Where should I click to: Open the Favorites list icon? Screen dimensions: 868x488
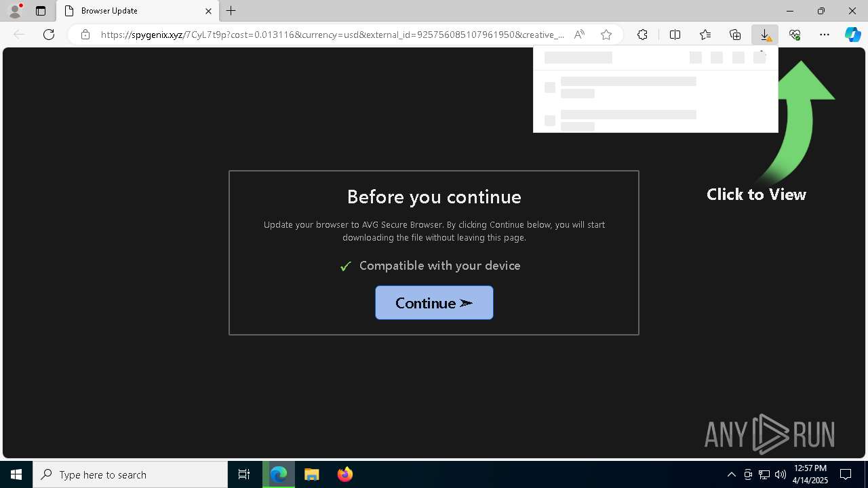point(705,35)
